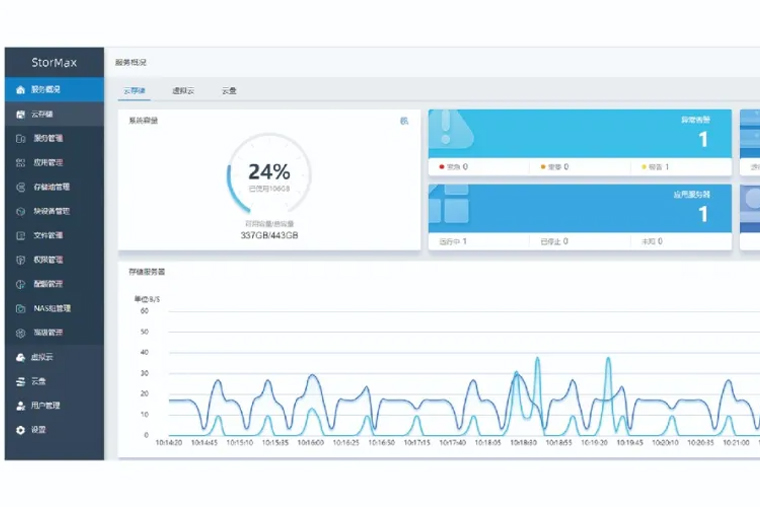
Task: Click the NAS池管理 icon in the sidebar
Action: click(21, 309)
